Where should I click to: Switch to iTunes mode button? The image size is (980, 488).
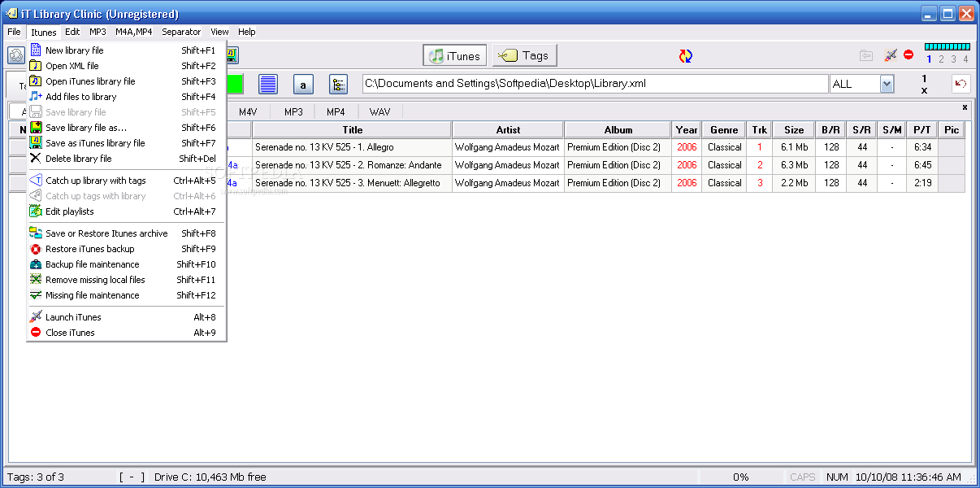tap(454, 55)
